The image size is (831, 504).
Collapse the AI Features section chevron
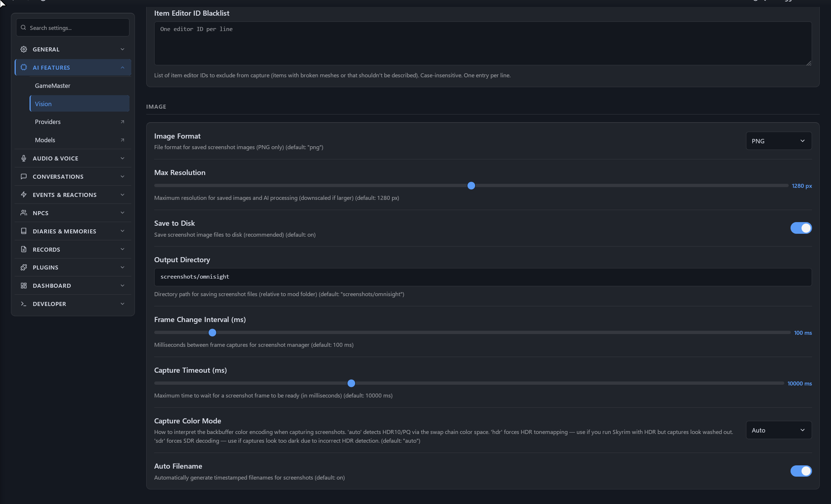click(x=123, y=67)
